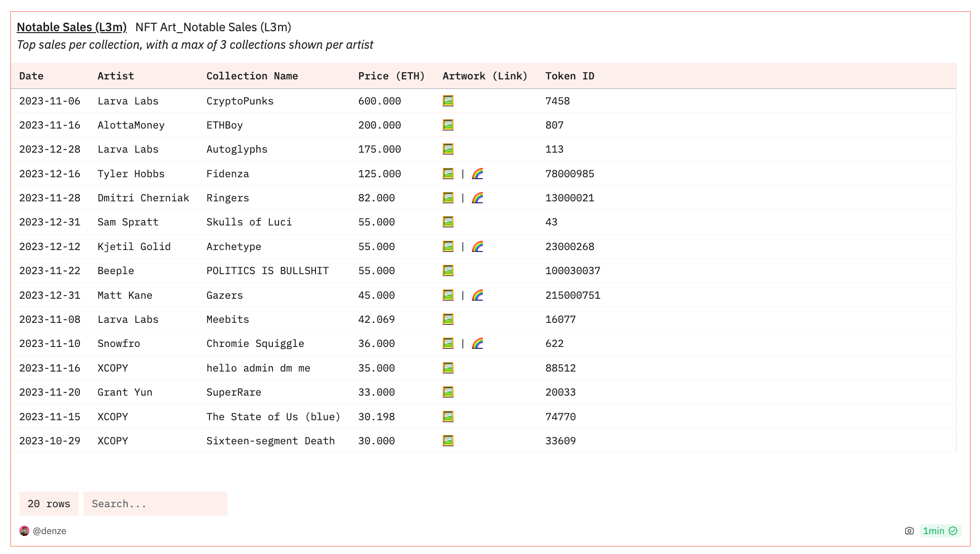980x554 pixels.
Task: Open rainbow link for Chromie Squiggle row
Action: click(477, 343)
